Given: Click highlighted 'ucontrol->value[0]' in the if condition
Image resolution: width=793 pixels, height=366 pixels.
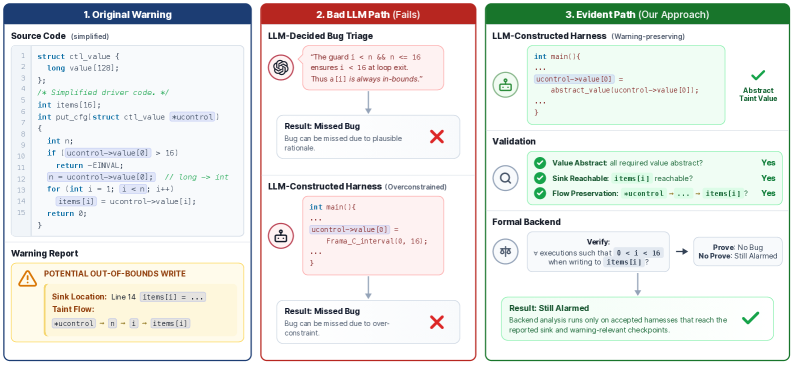Looking at the screenshot, I should coord(108,153).
